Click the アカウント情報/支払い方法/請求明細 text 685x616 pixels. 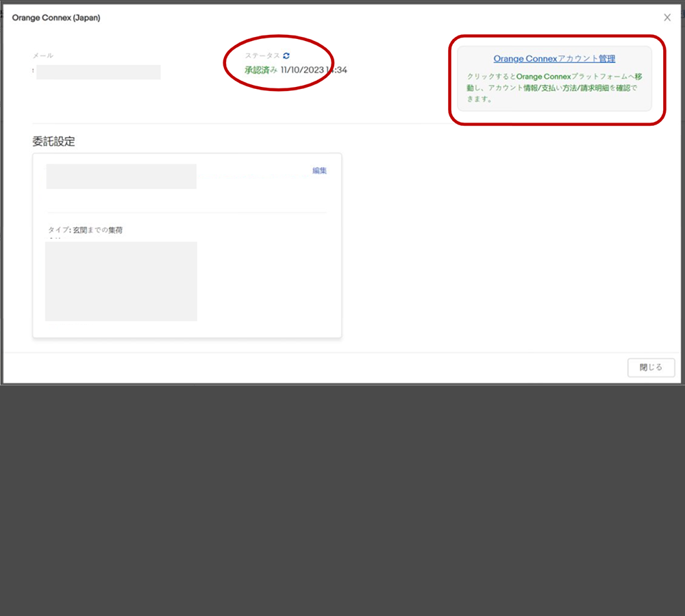pyautogui.click(x=560, y=88)
